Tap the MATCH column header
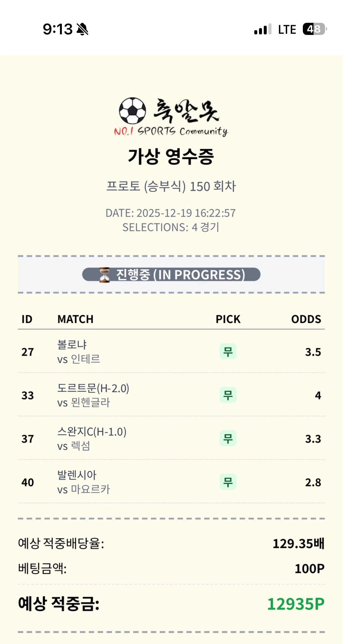Viewport: 357px width, 644px height. click(x=75, y=319)
